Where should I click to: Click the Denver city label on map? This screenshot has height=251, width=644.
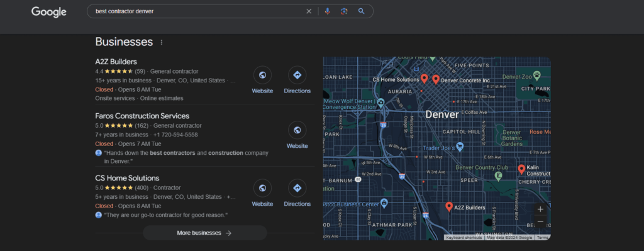(441, 114)
